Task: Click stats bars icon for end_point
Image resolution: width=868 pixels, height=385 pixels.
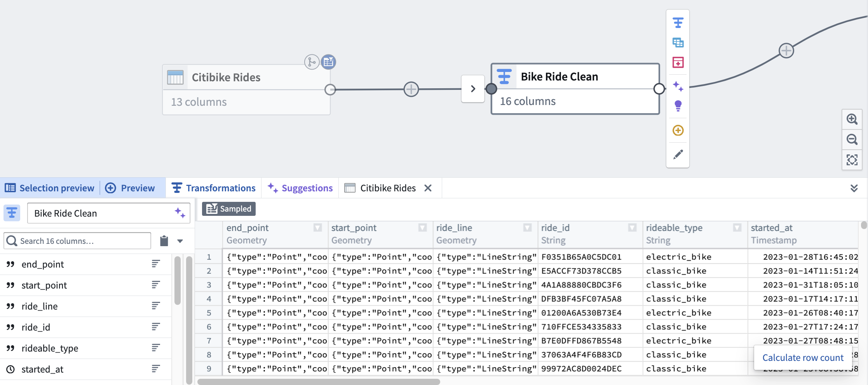Action: tap(156, 264)
